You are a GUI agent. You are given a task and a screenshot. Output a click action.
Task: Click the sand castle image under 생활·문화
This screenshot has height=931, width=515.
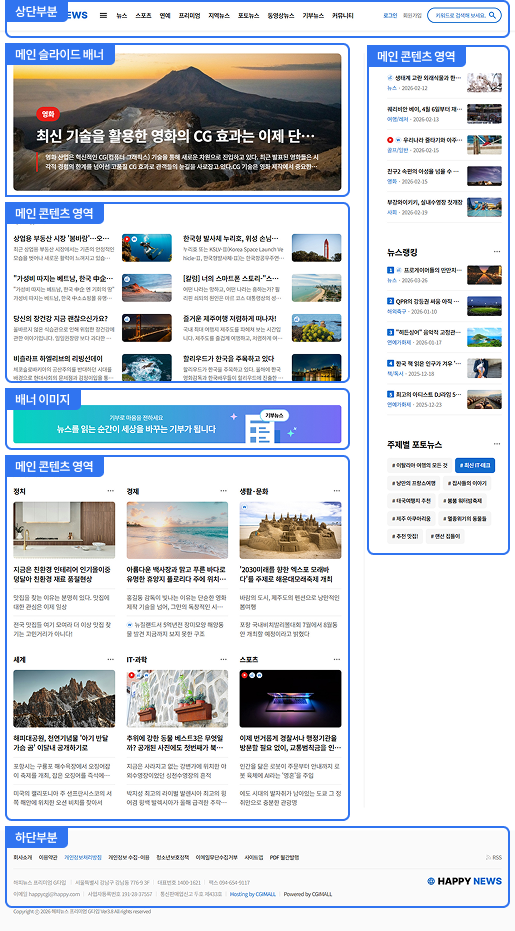pos(290,530)
